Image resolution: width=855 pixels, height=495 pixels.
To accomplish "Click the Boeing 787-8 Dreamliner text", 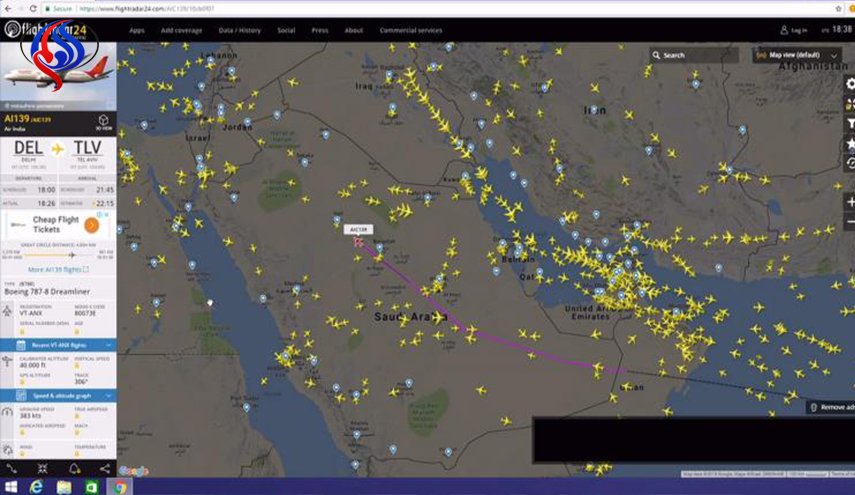I will click(47, 292).
